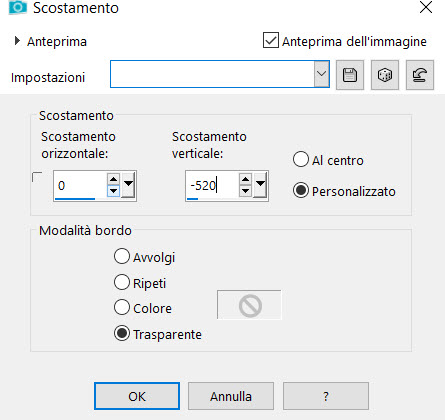Select the Al centro radio button
Image resolution: width=445 pixels, height=420 pixels.
301,159
